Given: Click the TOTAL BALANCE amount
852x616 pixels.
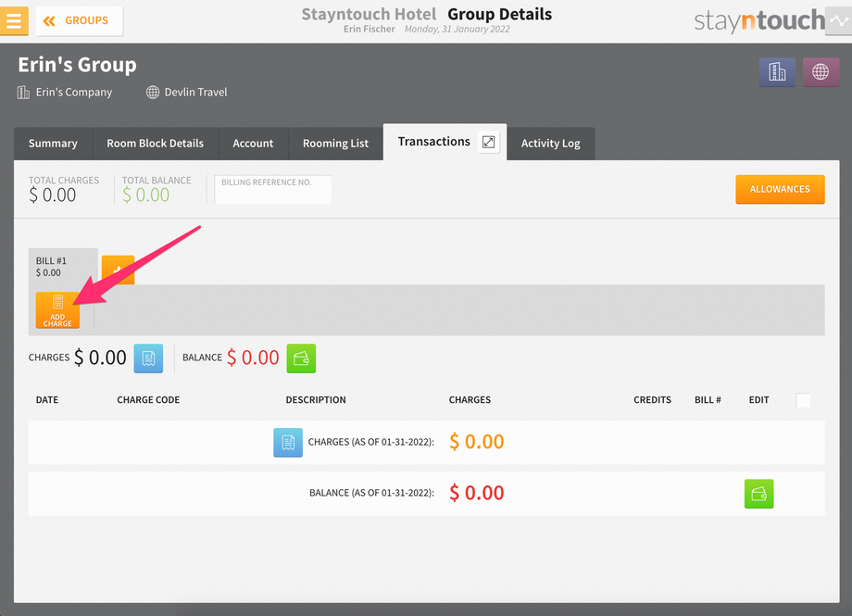Looking at the screenshot, I should pyautogui.click(x=145, y=195).
